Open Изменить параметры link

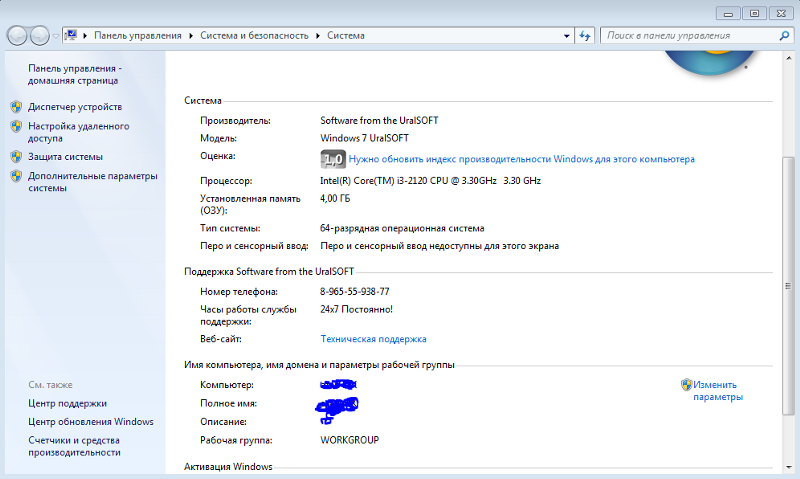pos(718,391)
